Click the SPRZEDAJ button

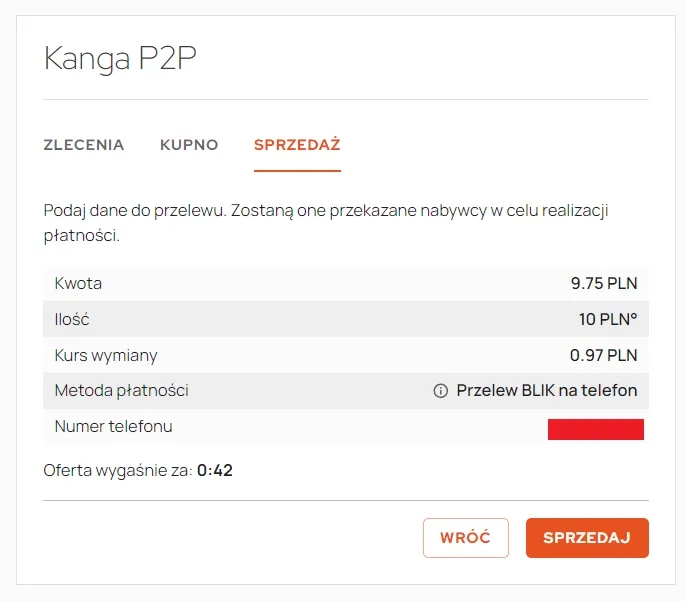point(587,538)
